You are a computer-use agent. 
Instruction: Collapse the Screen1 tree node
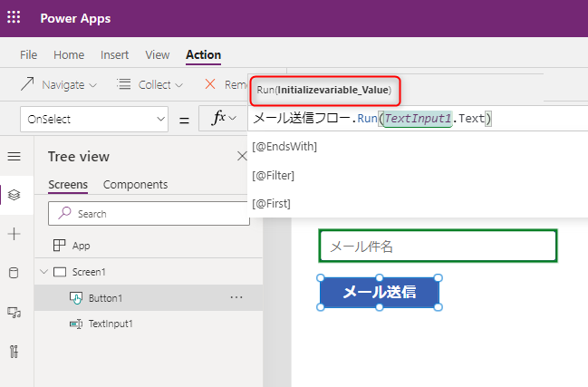coord(43,272)
